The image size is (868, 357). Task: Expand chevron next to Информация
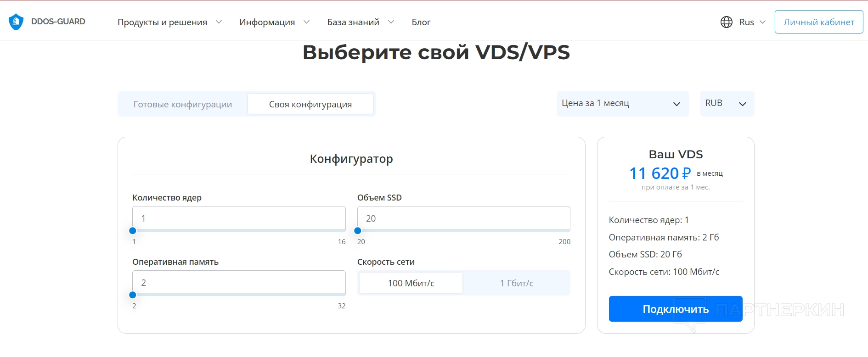coord(307,22)
